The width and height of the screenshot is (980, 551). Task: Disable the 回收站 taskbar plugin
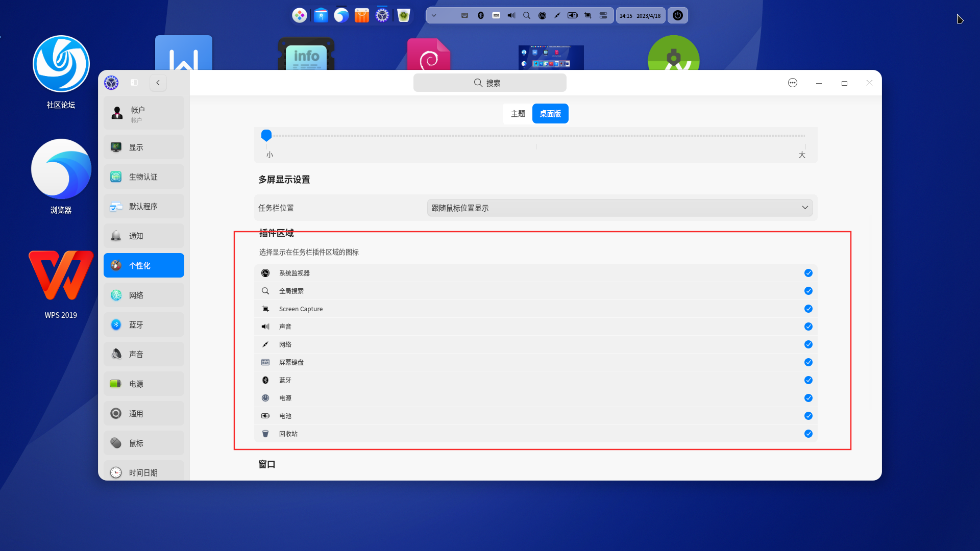808,434
